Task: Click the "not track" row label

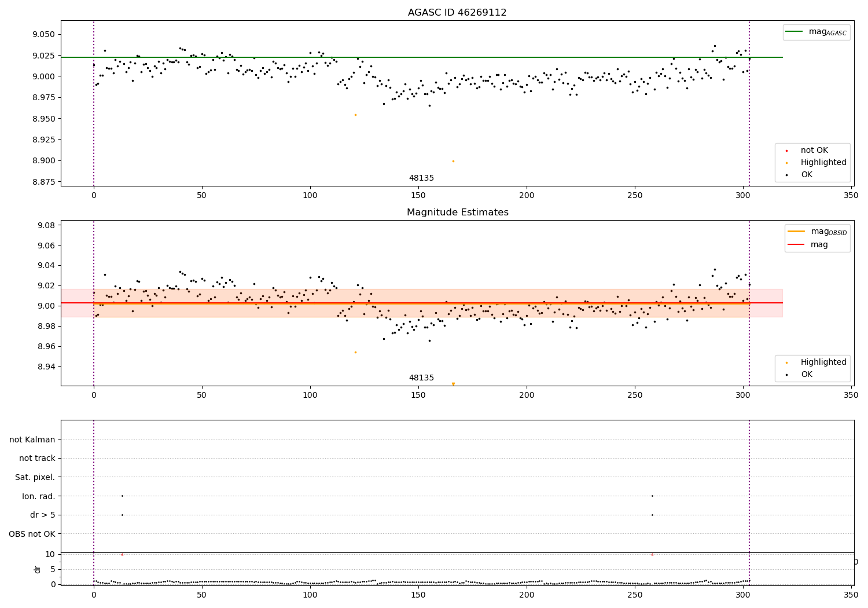Action: pyautogui.click(x=37, y=459)
